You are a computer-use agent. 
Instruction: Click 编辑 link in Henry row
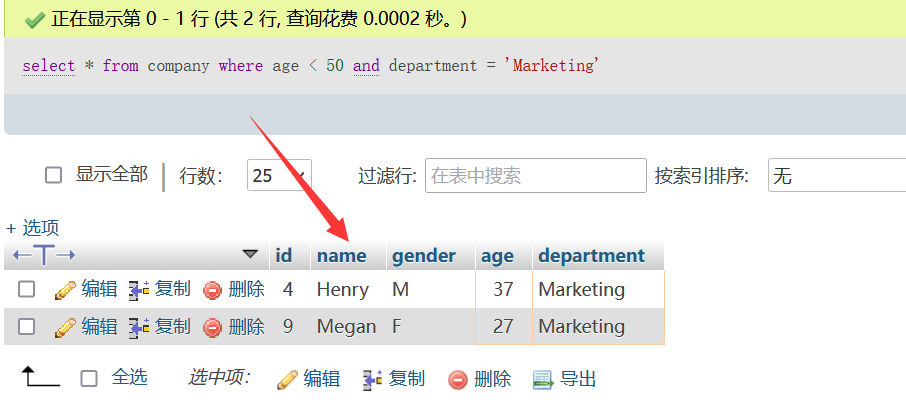[x=99, y=289]
